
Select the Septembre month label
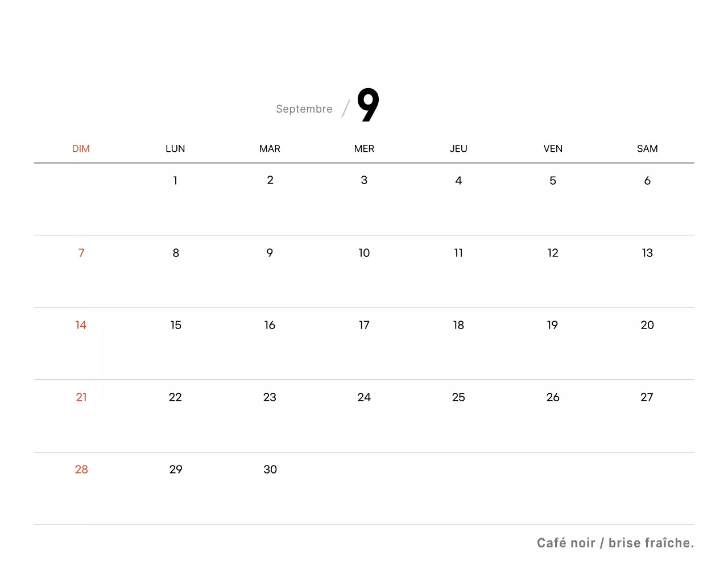(x=304, y=109)
